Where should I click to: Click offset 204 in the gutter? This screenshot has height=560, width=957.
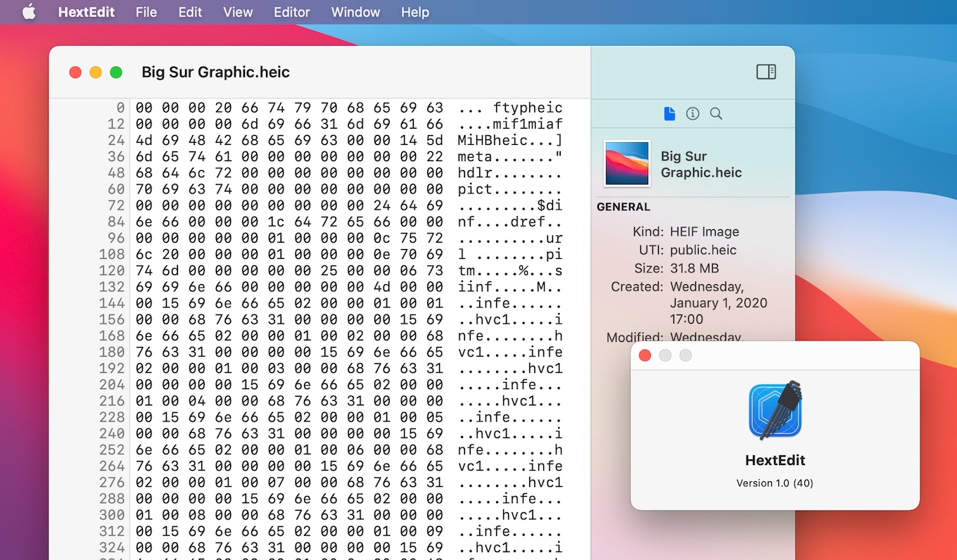[x=113, y=385]
